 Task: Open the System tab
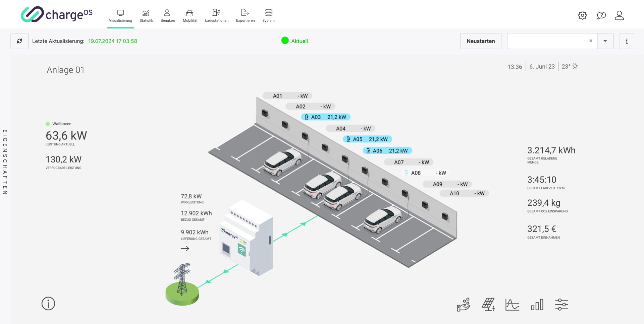[x=268, y=16]
